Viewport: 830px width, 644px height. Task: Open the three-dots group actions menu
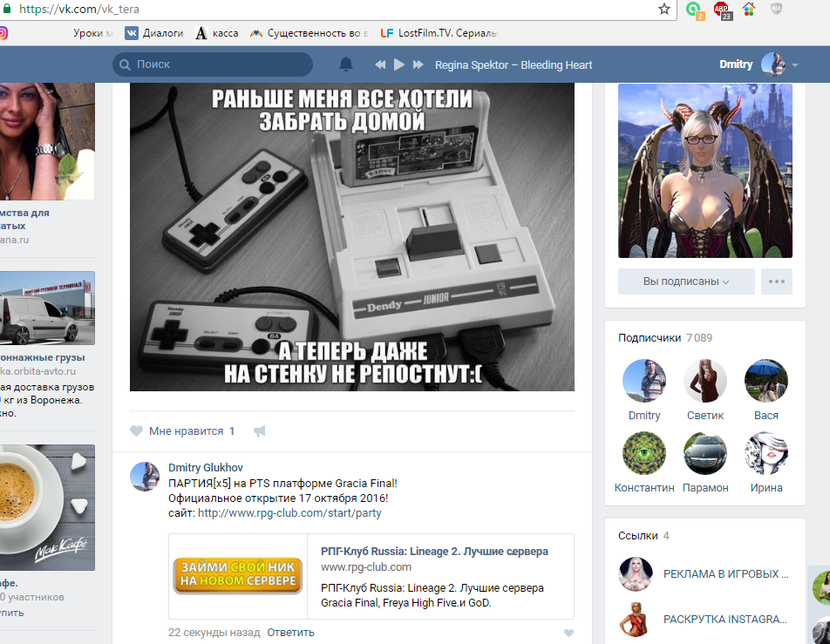[x=777, y=281]
